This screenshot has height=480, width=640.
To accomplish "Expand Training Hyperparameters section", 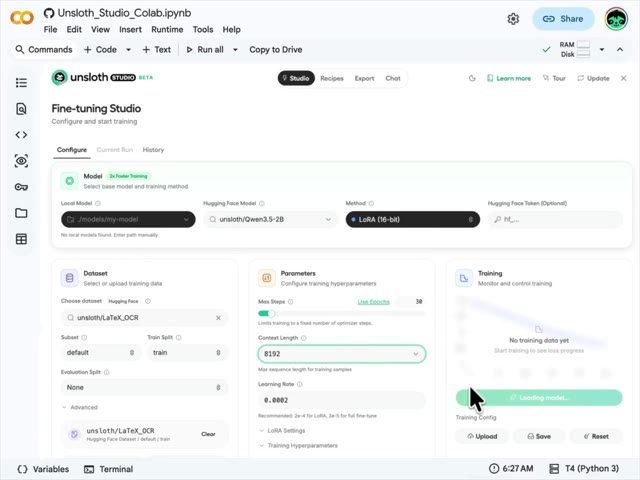I will pyautogui.click(x=300, y=445).
